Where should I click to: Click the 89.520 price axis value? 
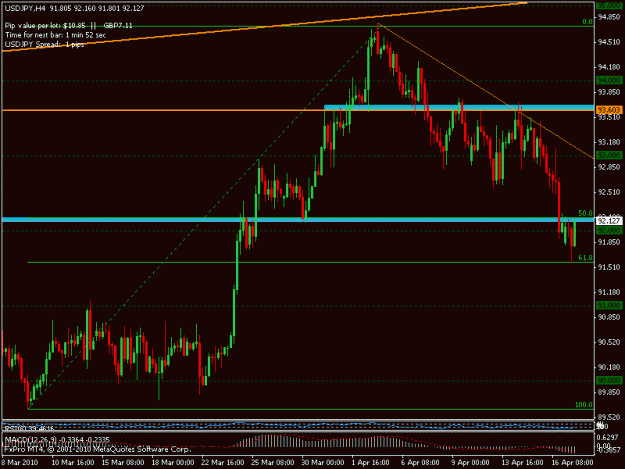click(x=609, y=417)
